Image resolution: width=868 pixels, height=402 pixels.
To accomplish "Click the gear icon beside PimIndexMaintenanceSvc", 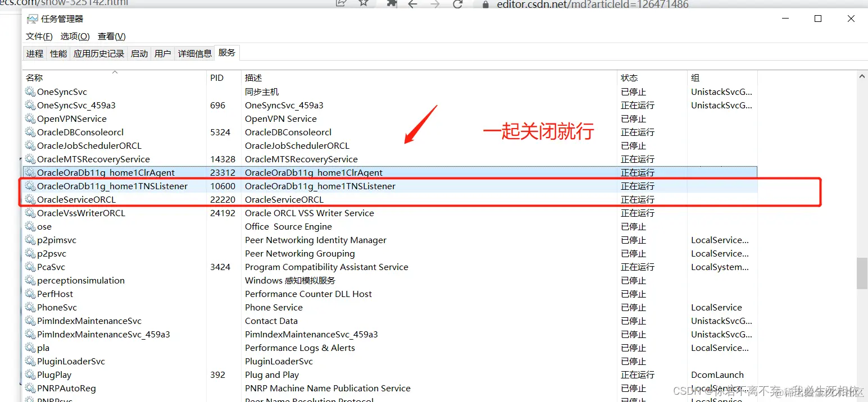I will pos(30,321).
